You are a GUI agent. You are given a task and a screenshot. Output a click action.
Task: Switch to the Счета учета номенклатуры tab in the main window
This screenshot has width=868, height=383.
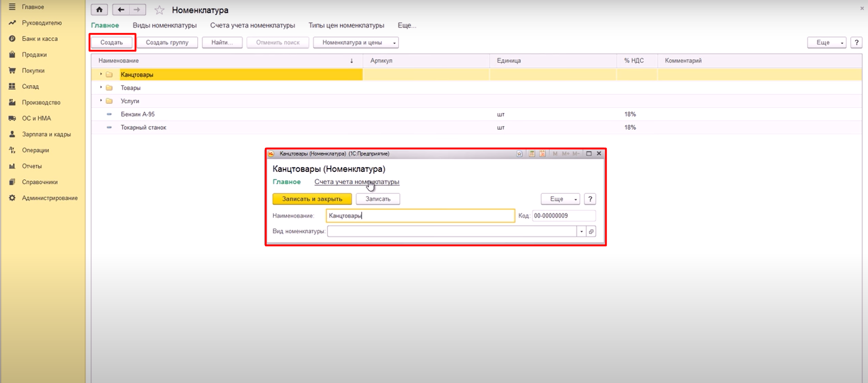click(252, 25)
